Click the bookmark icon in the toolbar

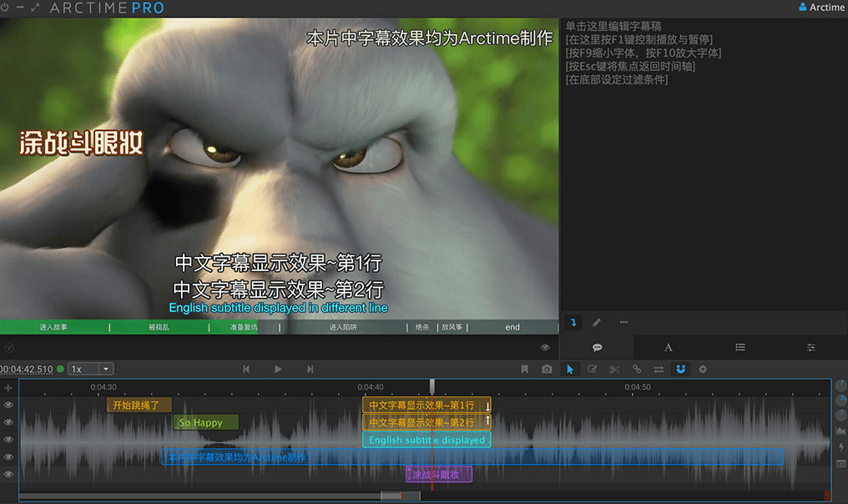pos(524,369)
